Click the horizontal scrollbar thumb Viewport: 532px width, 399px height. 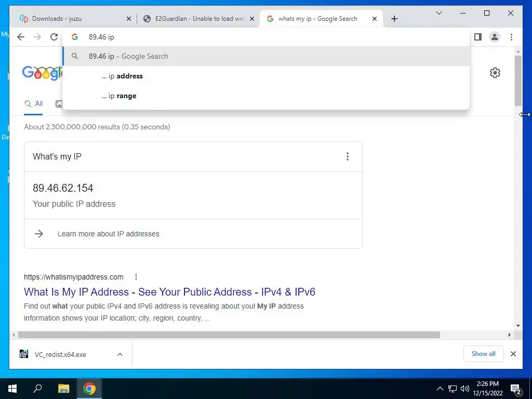pos(229,335)
